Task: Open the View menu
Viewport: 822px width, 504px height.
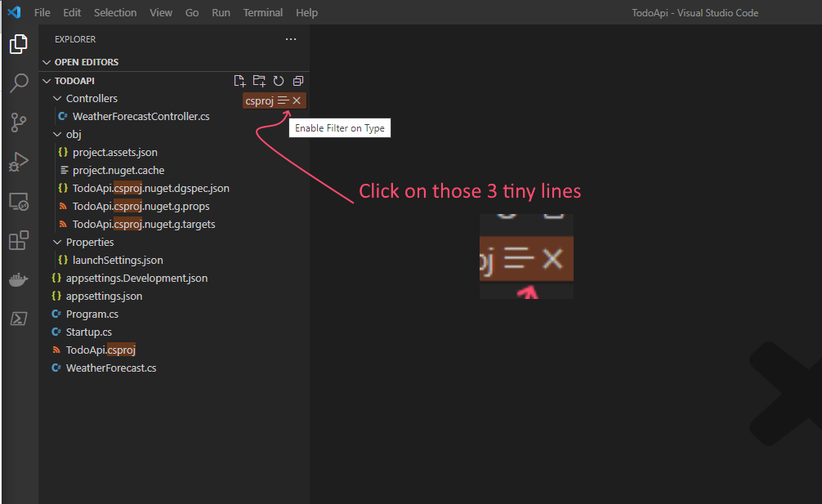Action: point(160,12)
